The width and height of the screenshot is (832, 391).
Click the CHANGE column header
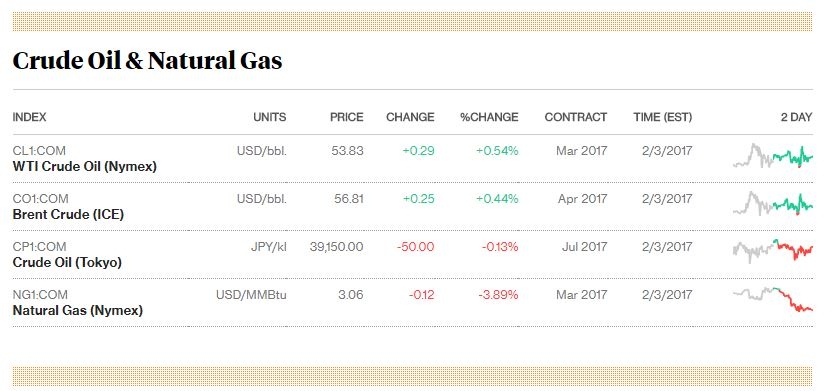pyautogui.click(x=410, y=117)
